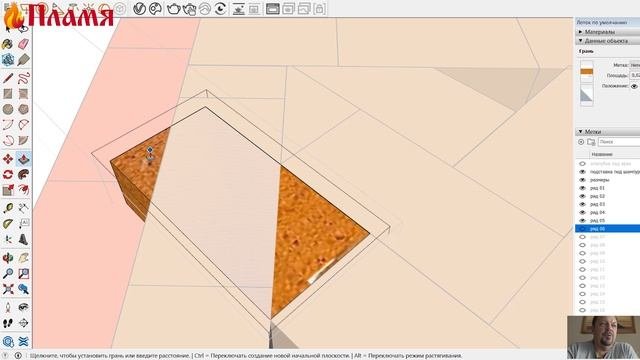Click the Название column header
Screen dimensions: 640x360
click(x=602, y=154)
